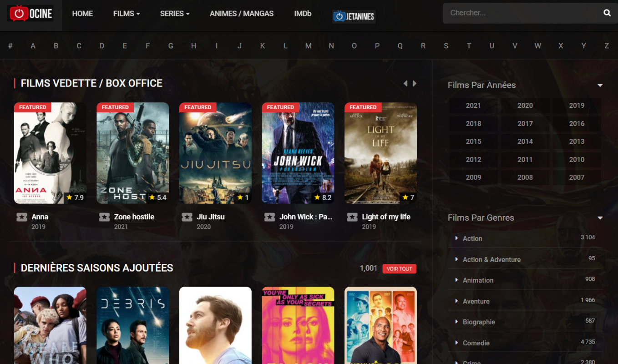Click film icon beside Jiu Jitsu
This screenshot has width=618, height=364.
(187, 217)
